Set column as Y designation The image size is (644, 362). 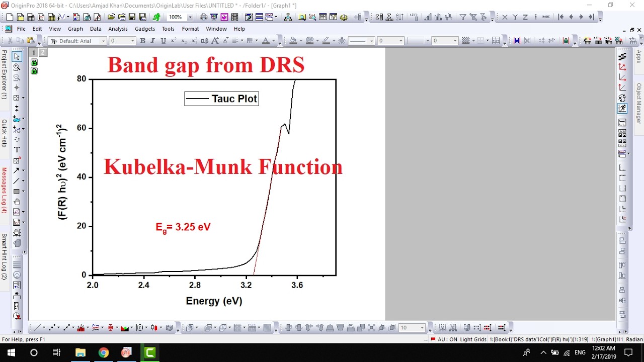click(x=515, y=17)
